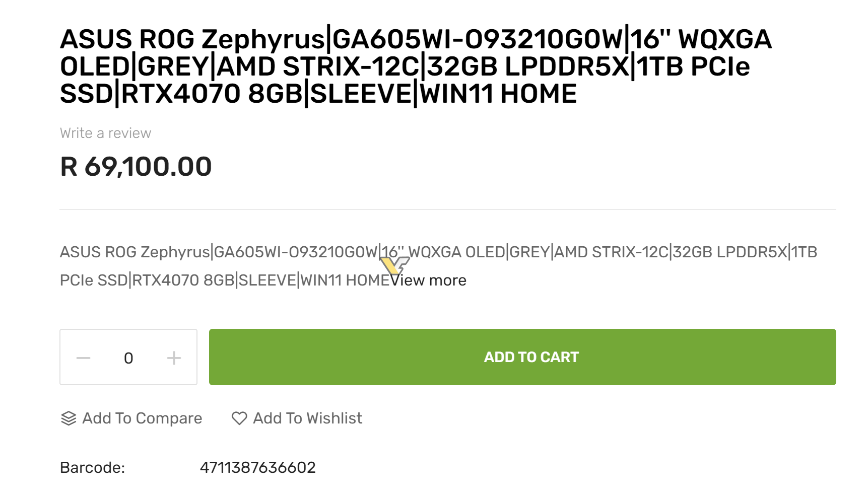868x496 pixels.
Task: Decrease quantity with the minus icon
Action: (x=83, y=358)
